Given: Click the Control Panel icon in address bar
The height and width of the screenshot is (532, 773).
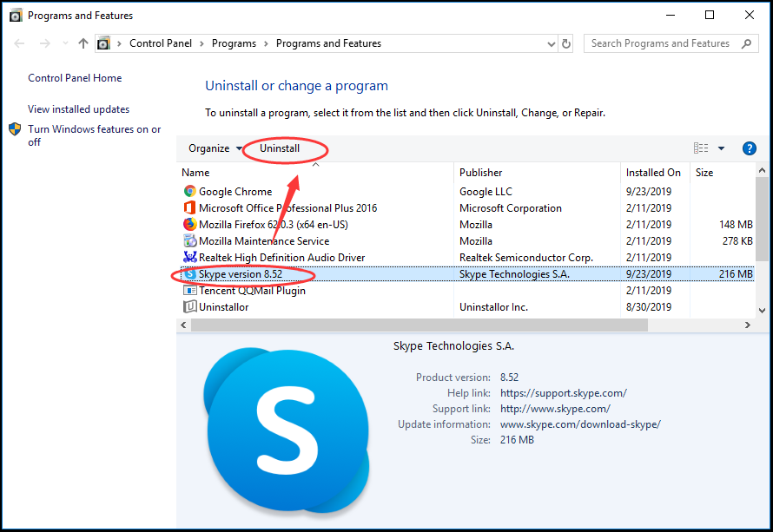Looking at the screenshot, I should point(103,43).
